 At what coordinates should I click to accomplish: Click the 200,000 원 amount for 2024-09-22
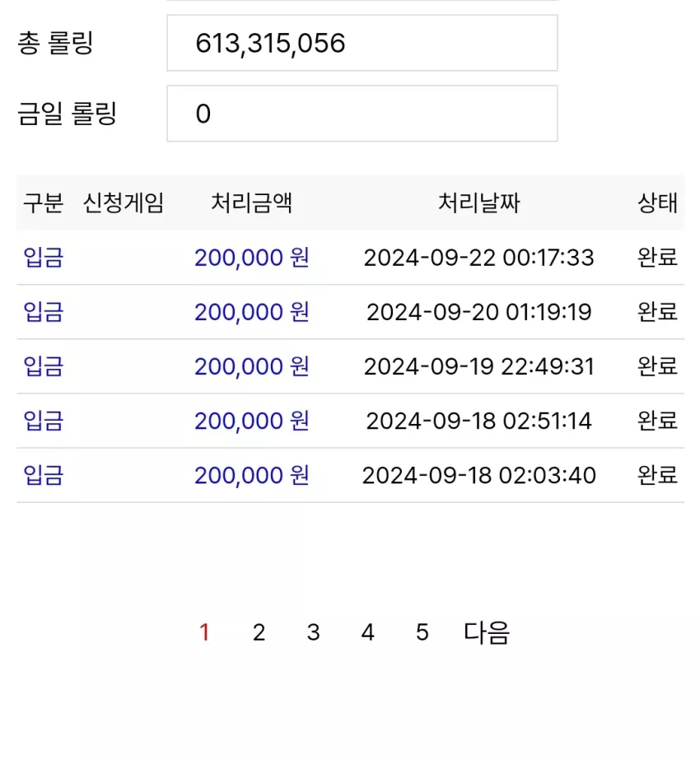[x=252, y=257]
